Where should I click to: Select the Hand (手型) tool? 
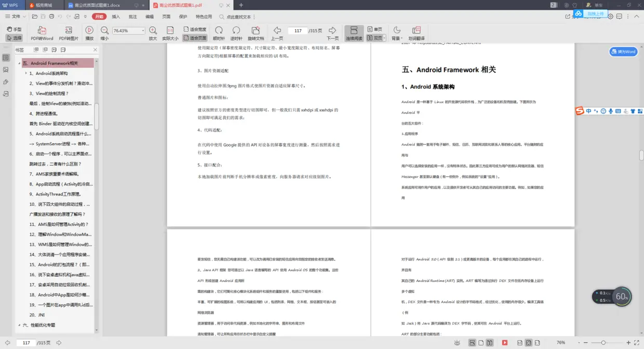coord(14,30)
